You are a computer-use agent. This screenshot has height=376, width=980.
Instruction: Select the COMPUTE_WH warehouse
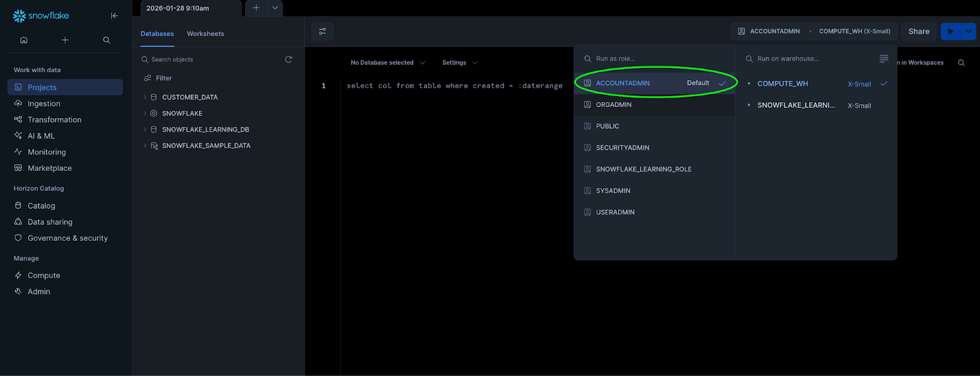pos(816,84)
